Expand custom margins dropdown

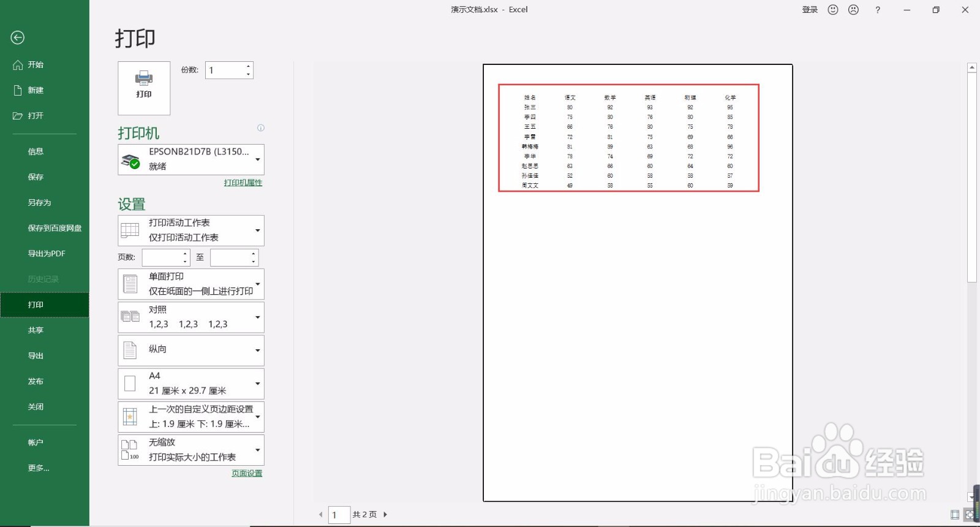coord(191,417)
